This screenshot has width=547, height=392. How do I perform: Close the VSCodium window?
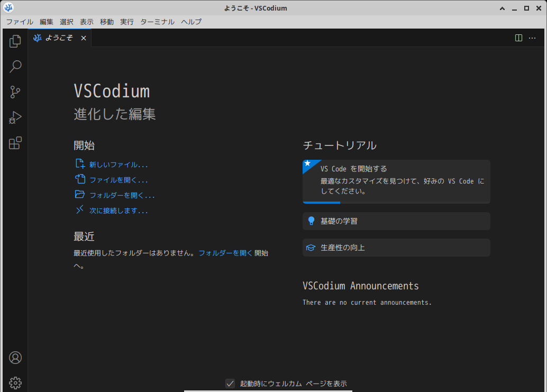pos(539,8)
